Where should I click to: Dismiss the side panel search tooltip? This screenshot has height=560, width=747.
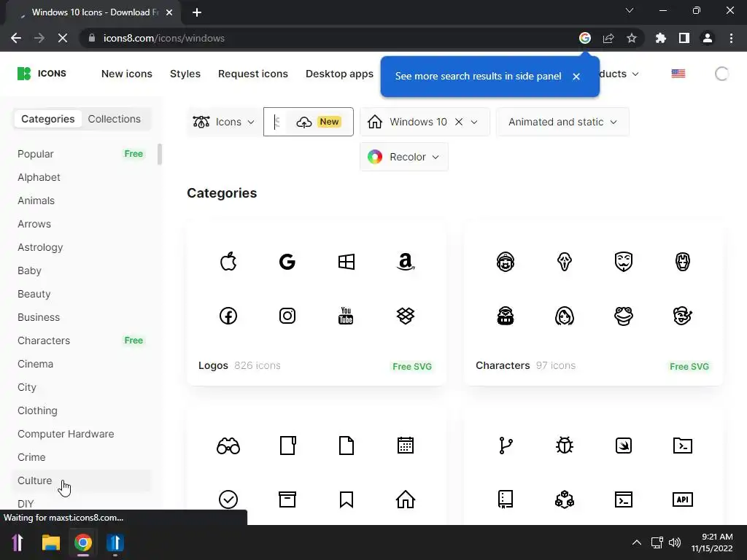click(576, 76)
